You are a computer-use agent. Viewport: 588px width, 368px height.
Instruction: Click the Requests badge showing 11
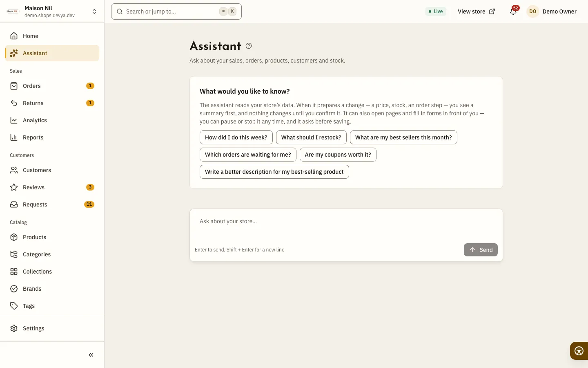point(89,204)
